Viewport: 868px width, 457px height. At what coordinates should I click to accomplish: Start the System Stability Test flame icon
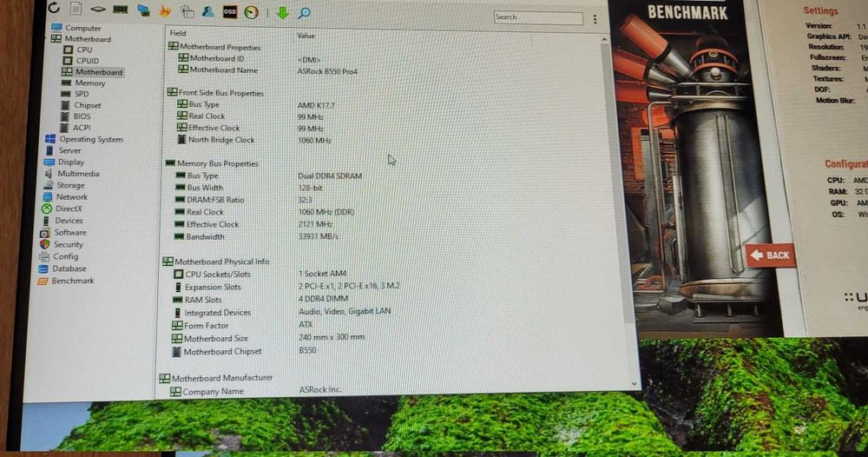[165, 10]
